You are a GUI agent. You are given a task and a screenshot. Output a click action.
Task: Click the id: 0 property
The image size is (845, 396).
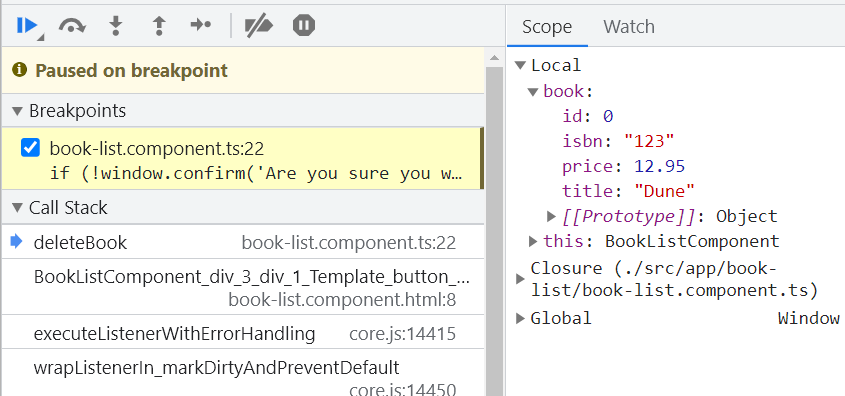coord(588,116)
